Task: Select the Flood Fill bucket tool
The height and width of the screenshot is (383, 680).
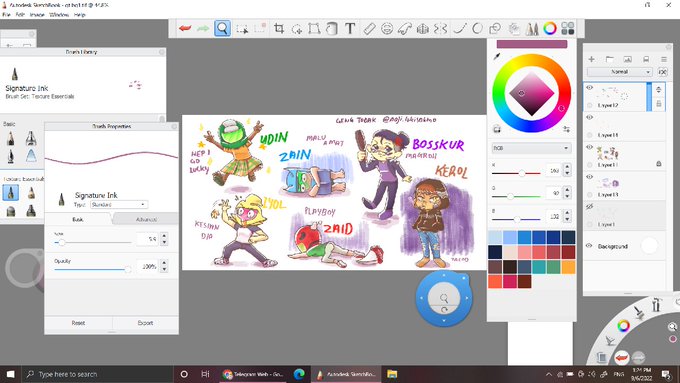Action: pyautogui.click(x=332, y=29)
